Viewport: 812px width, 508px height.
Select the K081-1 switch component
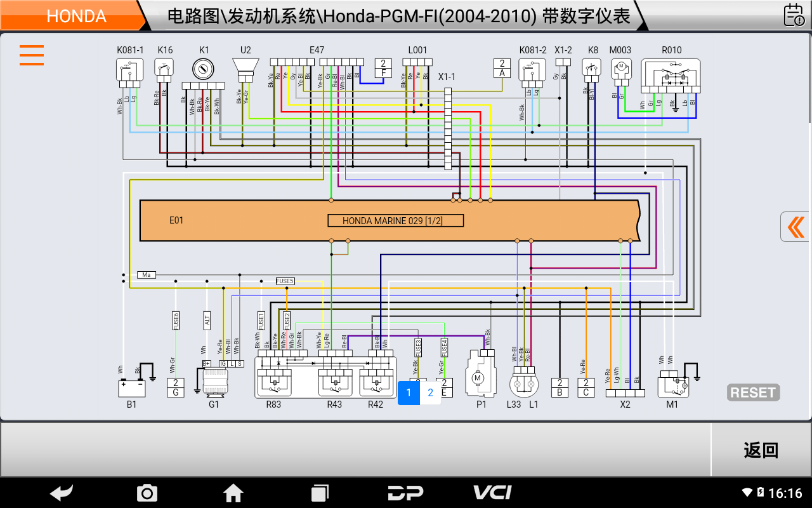click(x=129, y=72)
